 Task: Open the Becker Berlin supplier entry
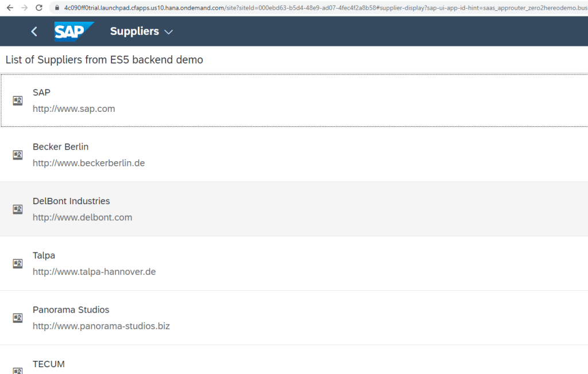tap(60, 147)
